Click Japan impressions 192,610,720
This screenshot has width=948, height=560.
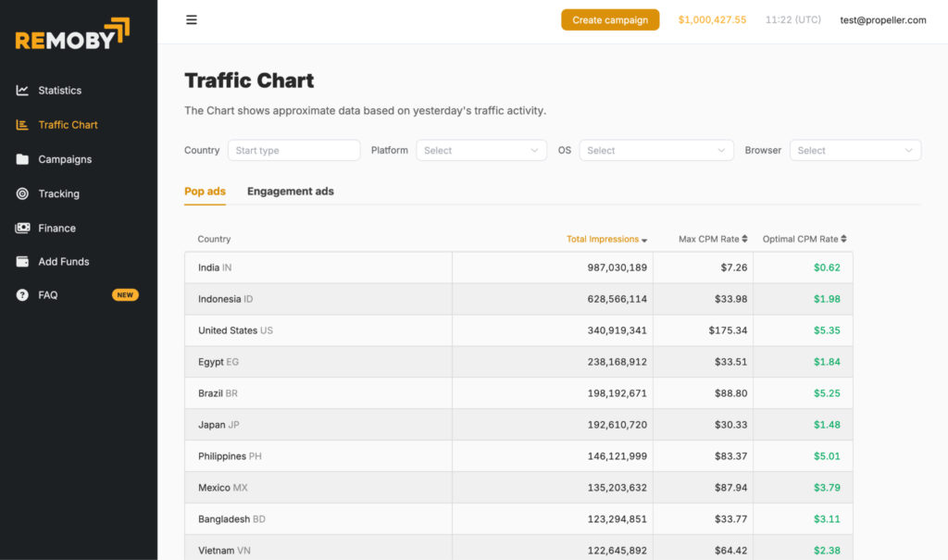pos(617,425)
